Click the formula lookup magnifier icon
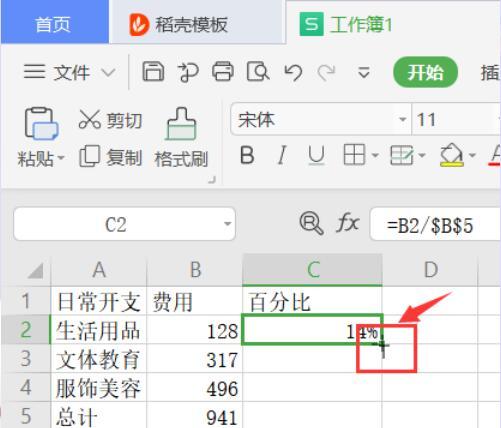501x428 pixels. 311,223
